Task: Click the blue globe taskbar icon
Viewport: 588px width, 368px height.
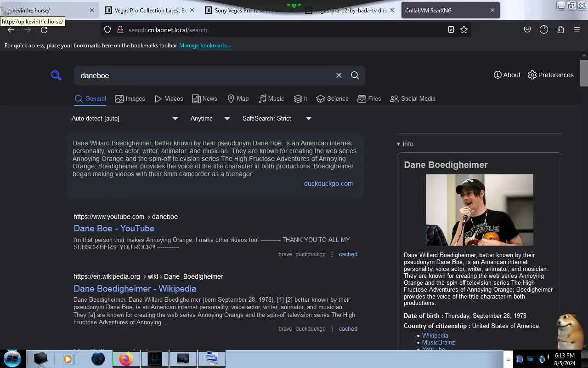Action: coord(98,359)
